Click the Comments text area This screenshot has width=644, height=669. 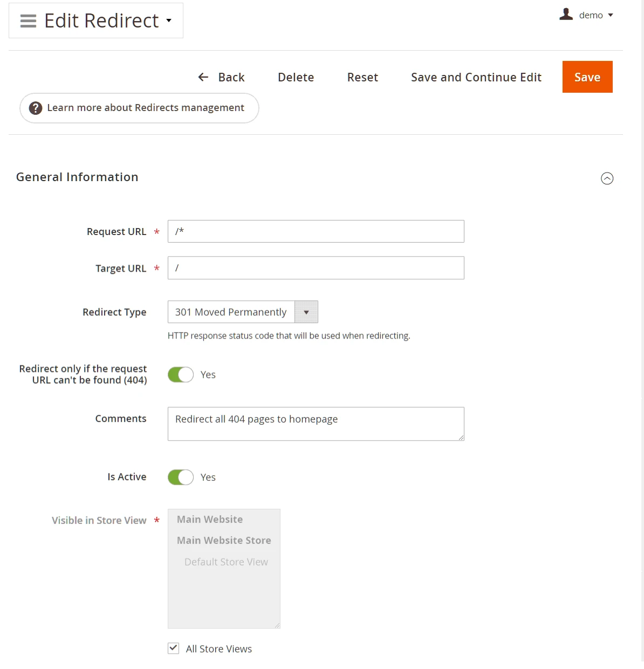(316, 424)
